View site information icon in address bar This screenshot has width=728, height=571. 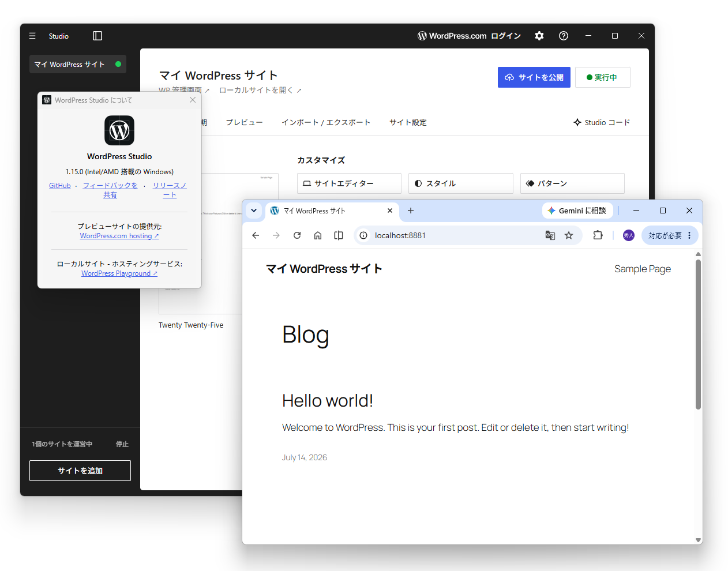[363, 235]
